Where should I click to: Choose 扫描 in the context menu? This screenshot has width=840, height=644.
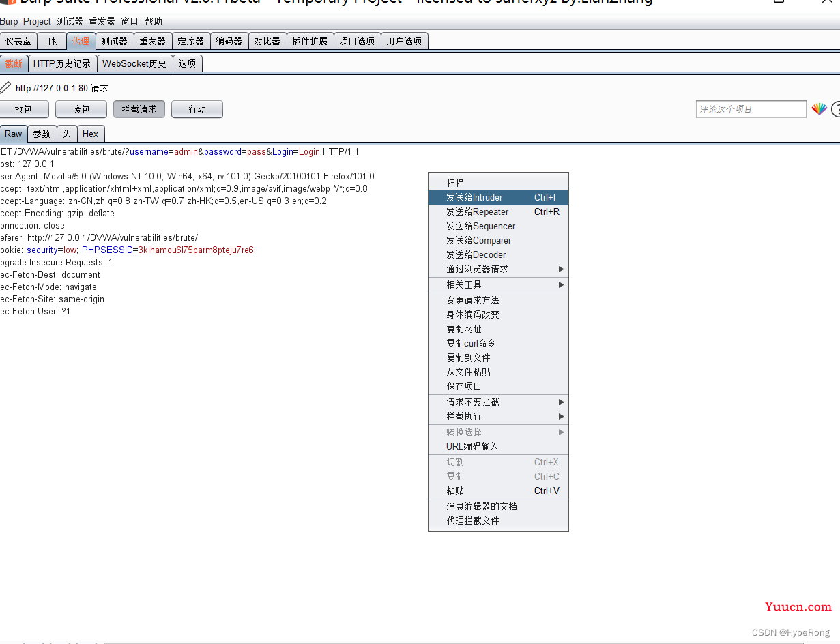498,183
